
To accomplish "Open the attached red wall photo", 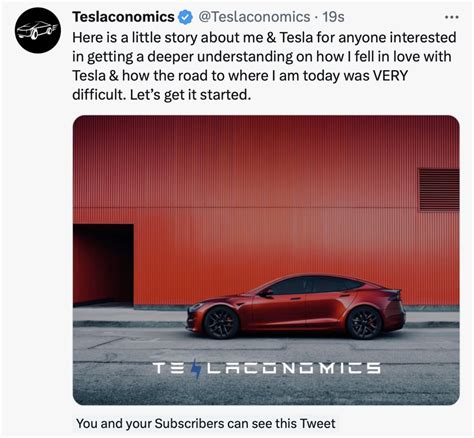I will (x=266, y=260).
